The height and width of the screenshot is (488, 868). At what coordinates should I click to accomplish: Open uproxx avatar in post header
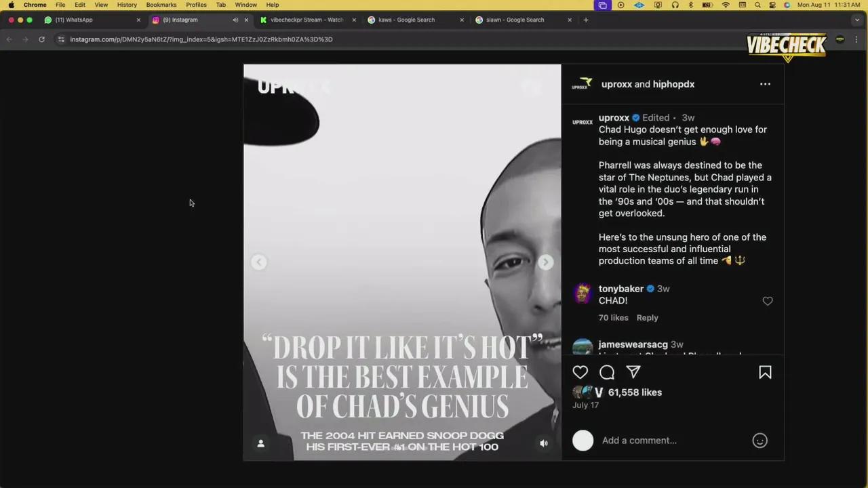(x=582, y=84)
